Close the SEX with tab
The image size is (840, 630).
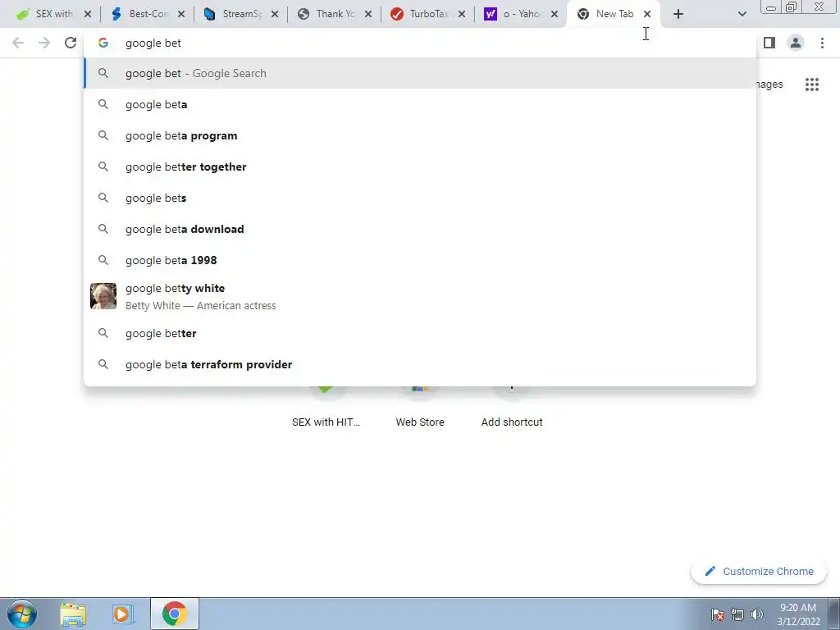coord(88,14)
